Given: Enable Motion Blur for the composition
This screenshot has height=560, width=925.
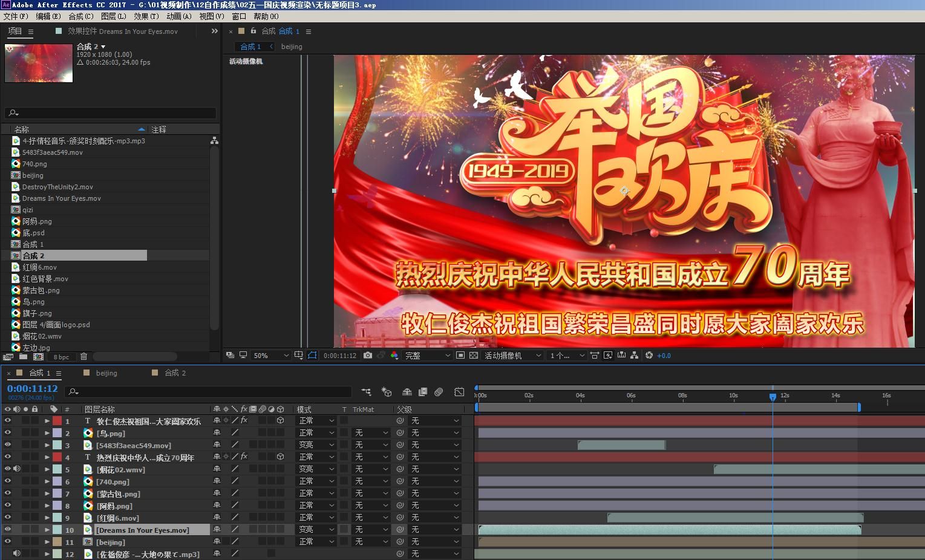Looking at the screenshot, I should [439, 392].
